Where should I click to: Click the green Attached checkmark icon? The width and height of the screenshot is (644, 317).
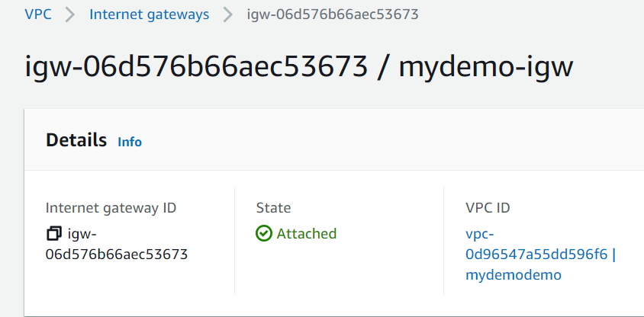(x=264, y=233)
